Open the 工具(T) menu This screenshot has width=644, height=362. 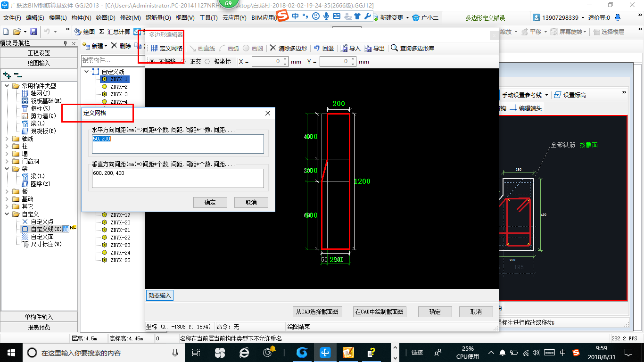(208, 17)
